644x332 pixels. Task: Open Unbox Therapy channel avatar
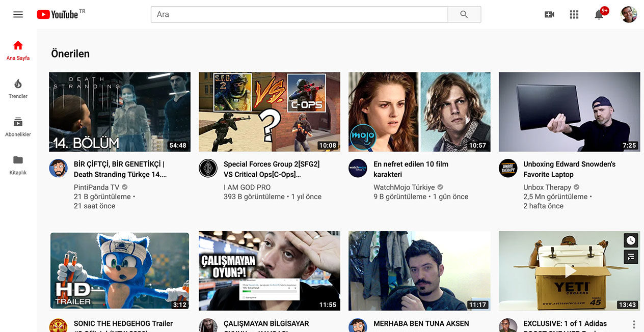click(x=508, y=168)
